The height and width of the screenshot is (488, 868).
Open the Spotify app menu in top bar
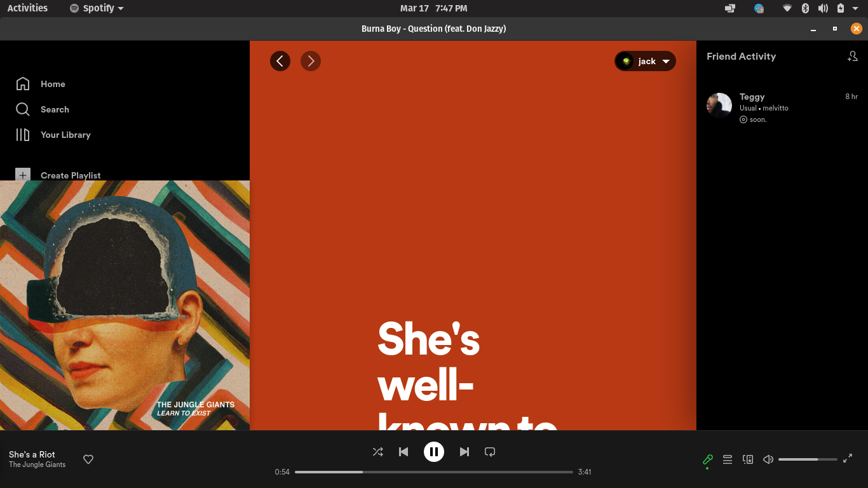[97, 8]
